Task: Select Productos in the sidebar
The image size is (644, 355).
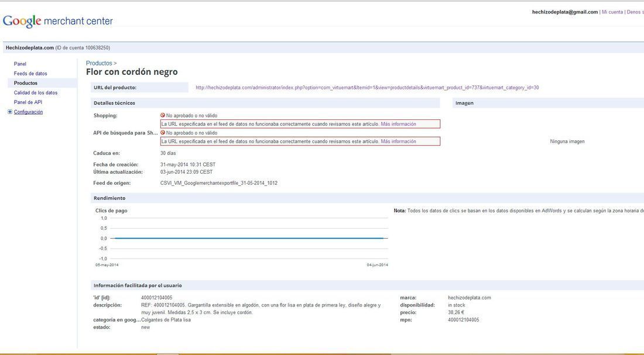Action: (25, 83)
